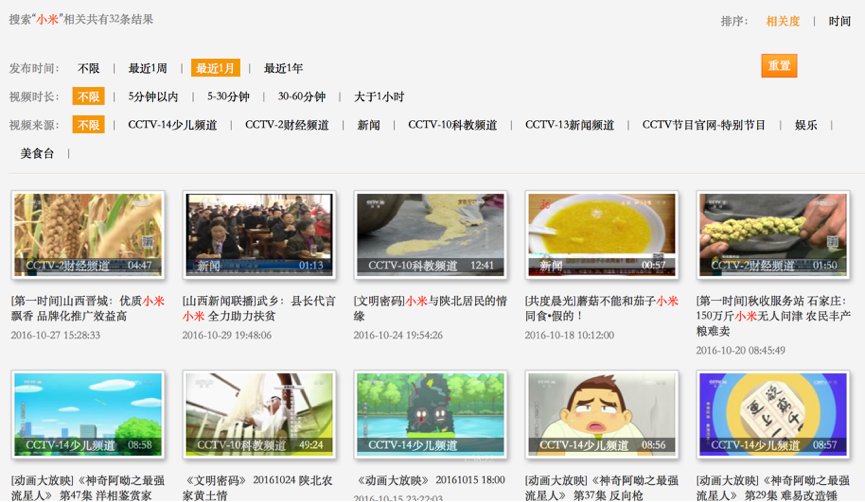Open title 小米与陕北居民的情缘
The image size is (865, 502).
click(x=430, y=308)
